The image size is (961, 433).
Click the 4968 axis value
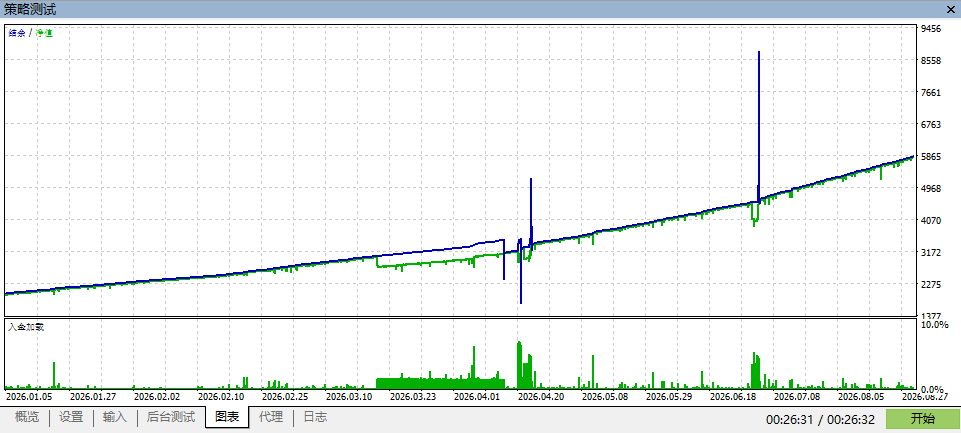tap(931, 188)
